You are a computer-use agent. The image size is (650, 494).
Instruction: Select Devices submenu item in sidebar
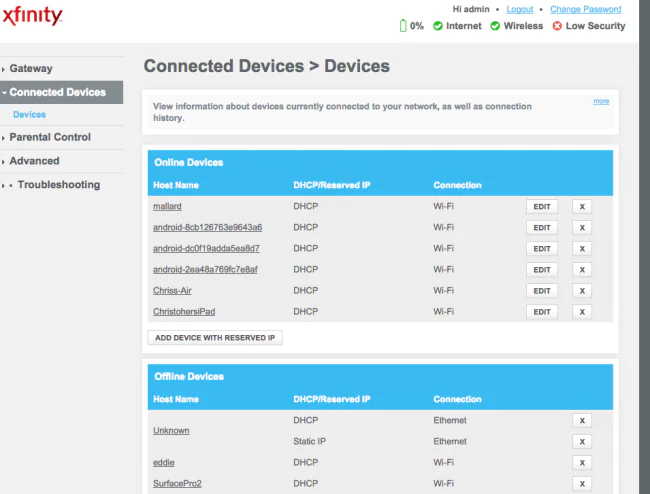(29, 115)
